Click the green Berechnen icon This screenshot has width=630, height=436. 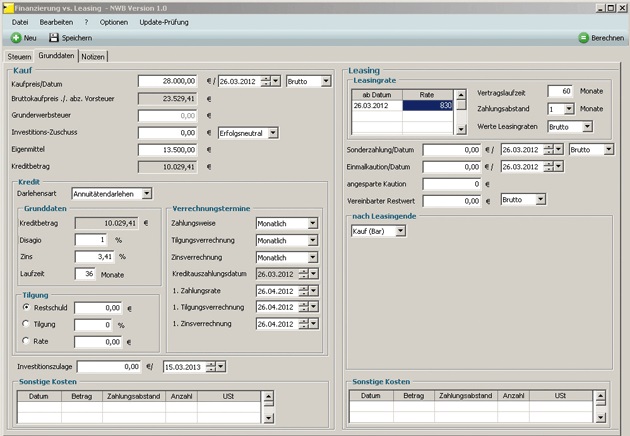click(584, 37)
